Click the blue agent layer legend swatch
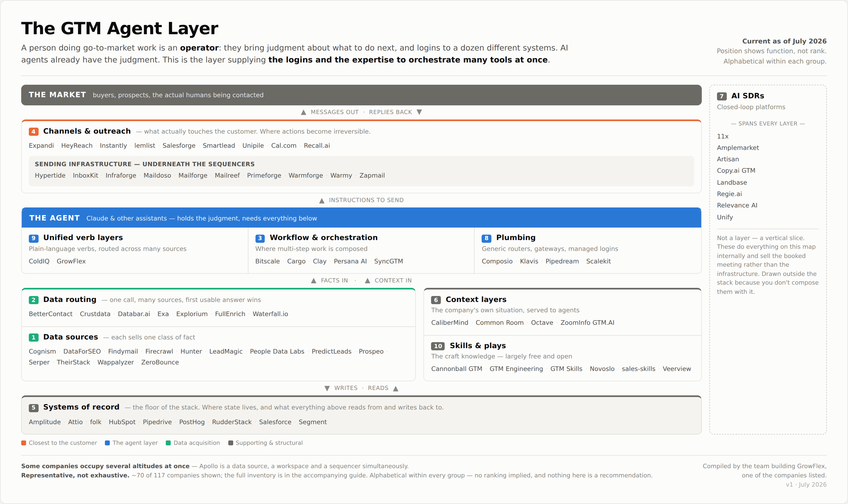 [x=107, y=443]
